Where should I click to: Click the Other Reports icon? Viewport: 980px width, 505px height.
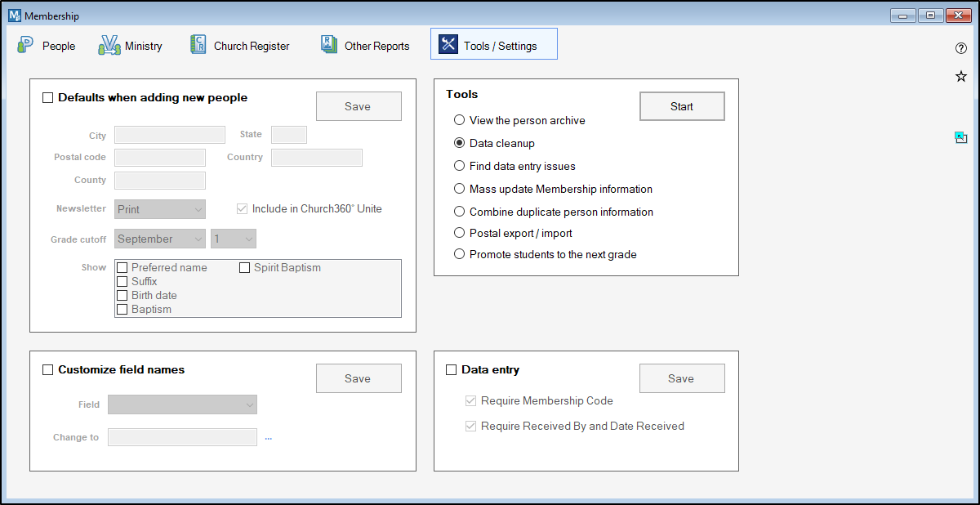pos(328,46)
